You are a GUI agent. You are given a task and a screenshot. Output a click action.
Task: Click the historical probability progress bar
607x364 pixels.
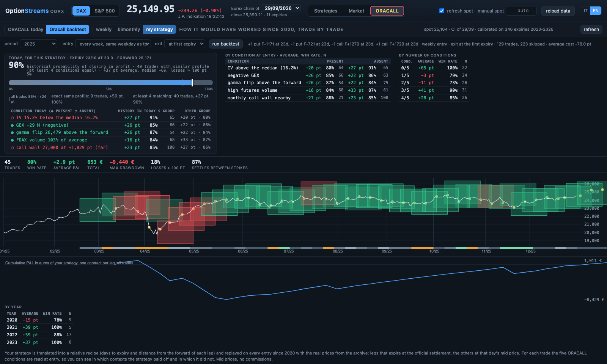pyautogui.click(x=111, y=83)
